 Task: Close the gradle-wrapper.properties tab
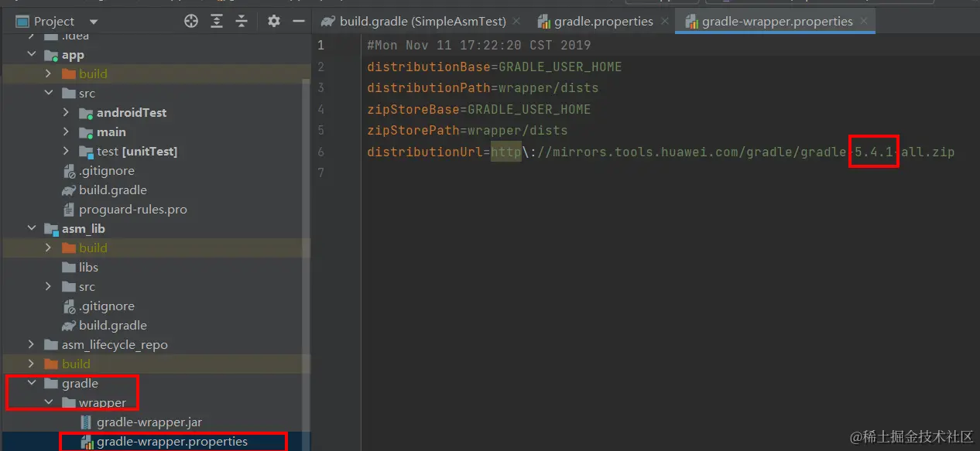click(864, 22)
